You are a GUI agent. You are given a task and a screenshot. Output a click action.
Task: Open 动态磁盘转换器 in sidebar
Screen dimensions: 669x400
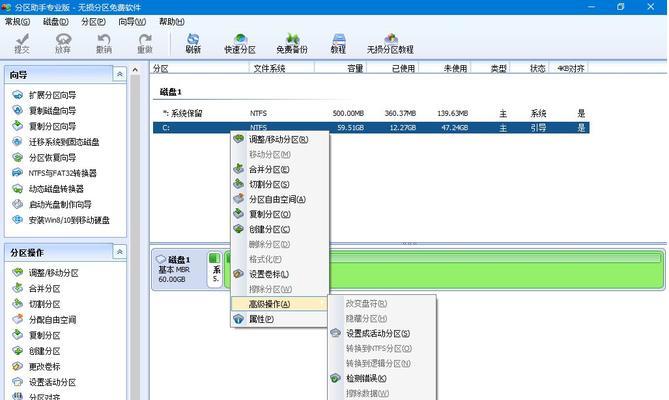[48, 189]
